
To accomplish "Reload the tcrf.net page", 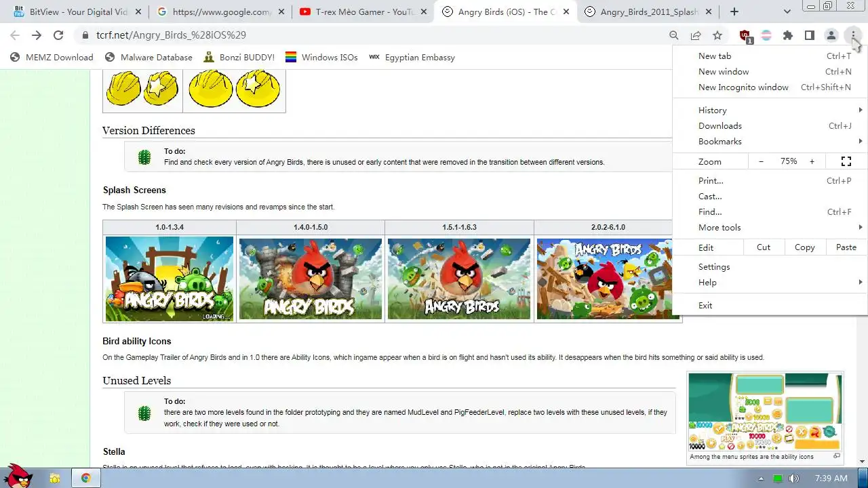I will (x=58, y=35).
